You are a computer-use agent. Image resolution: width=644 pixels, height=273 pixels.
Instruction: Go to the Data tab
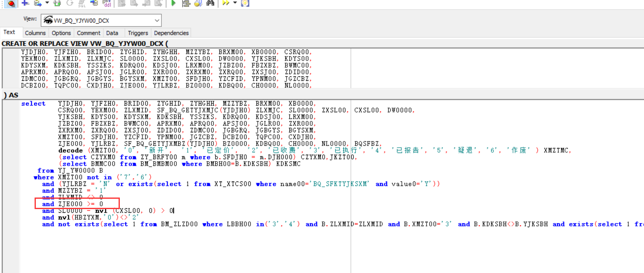coord(112,33)
